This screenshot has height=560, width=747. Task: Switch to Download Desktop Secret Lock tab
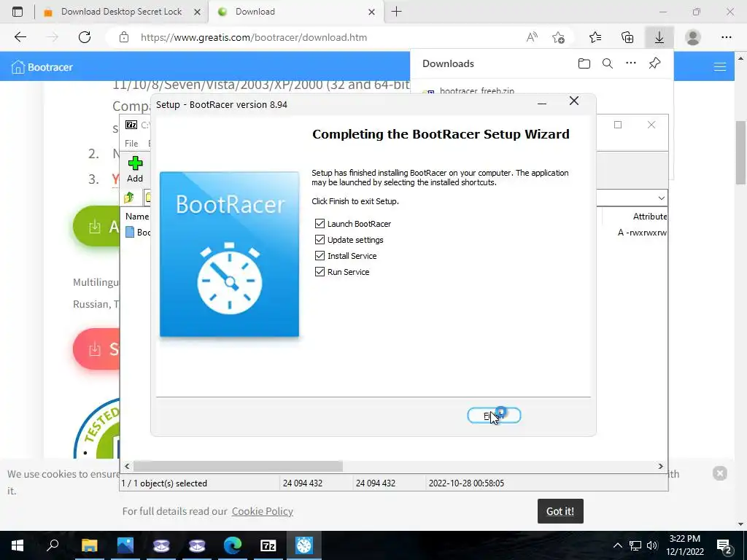[122, 12]
